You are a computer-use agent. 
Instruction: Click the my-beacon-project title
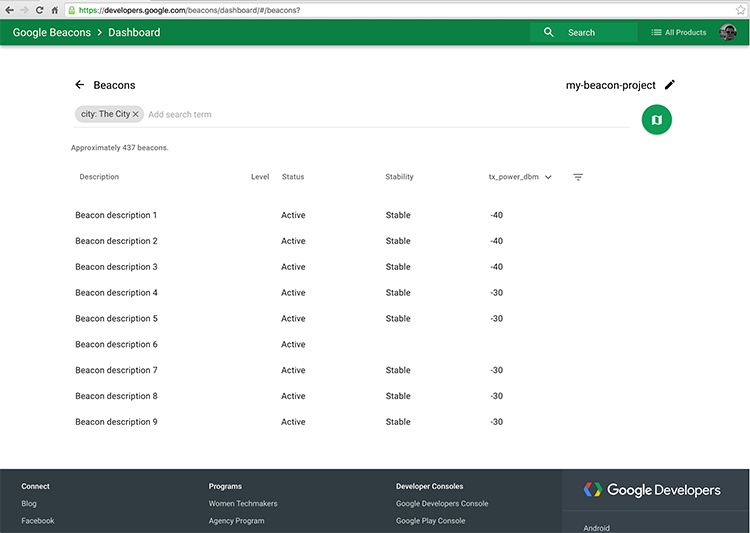coord(610,85)
